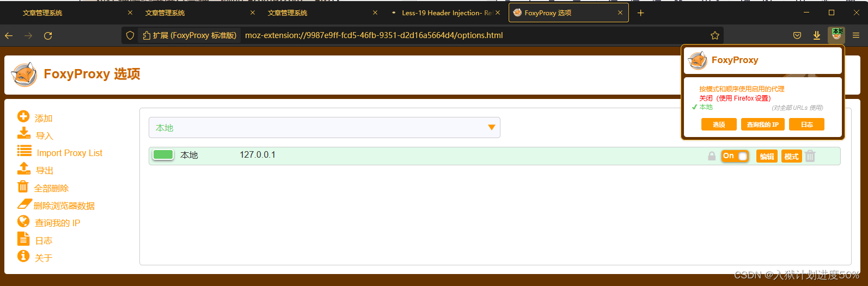Click the Import Proxy List link

click(x=70, y=153)
